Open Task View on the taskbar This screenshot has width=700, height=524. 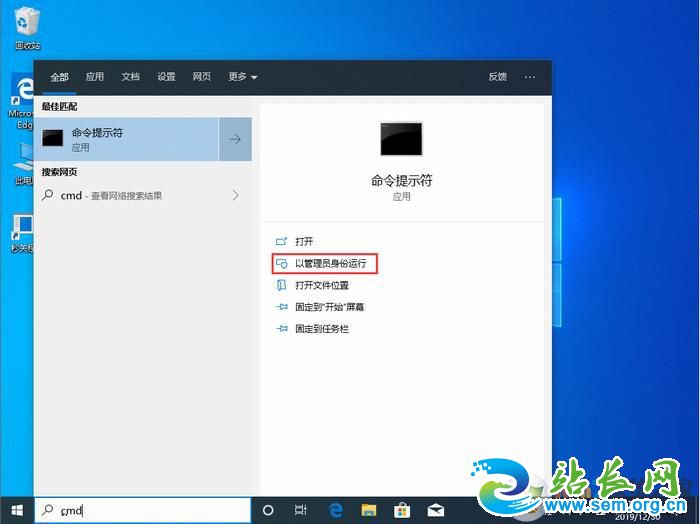coord(301,510)
